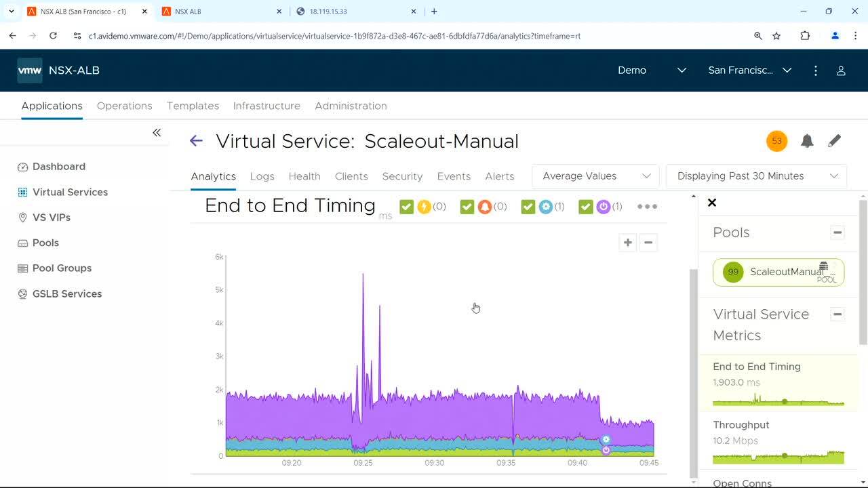This screenshot has width=868, height=488.
Task: Open Displaying Past 30 Minutes dropdown
Action: tap(757, 176)
